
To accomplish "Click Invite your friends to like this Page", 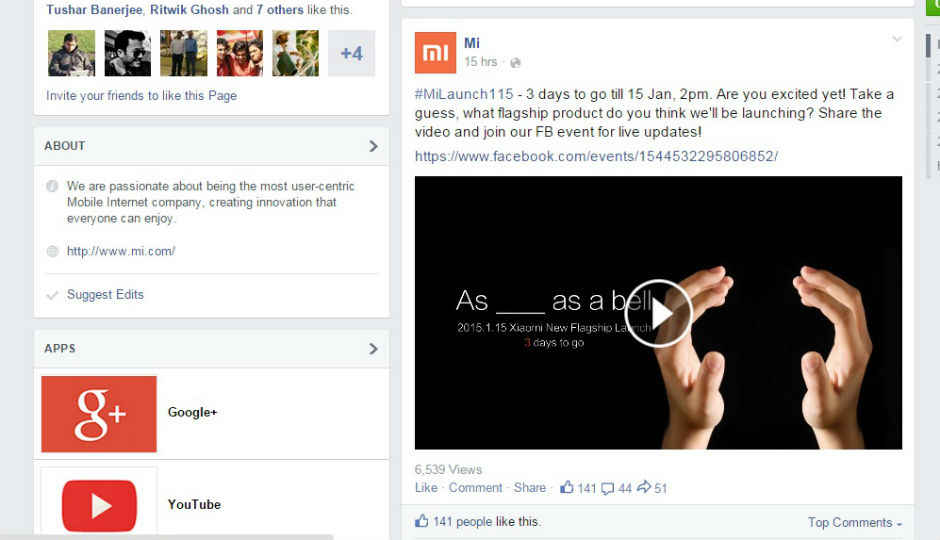I will pos(141,96).
